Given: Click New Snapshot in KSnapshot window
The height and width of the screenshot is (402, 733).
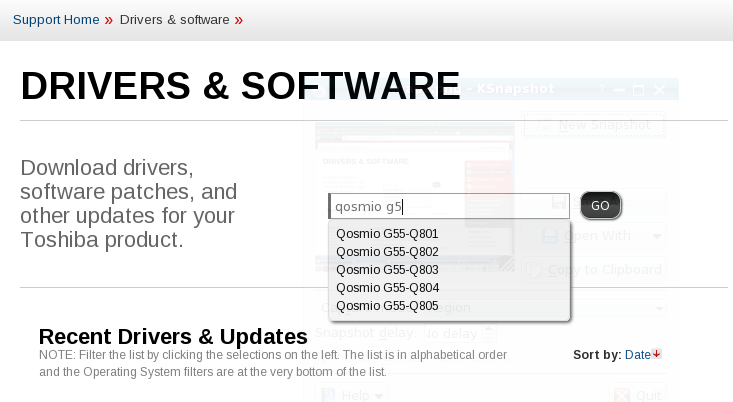Looking at the screenshot, I should click(594, 125).
